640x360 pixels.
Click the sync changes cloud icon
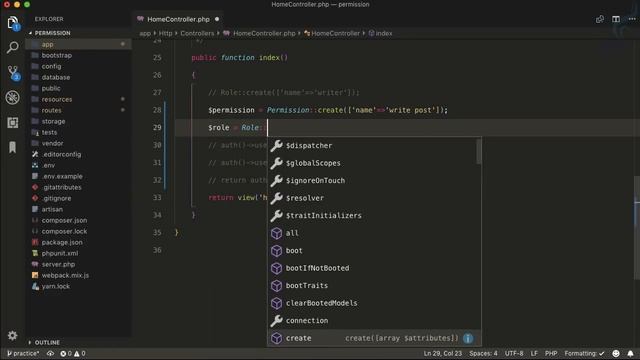pyautogui.click(x=50, y=353)
